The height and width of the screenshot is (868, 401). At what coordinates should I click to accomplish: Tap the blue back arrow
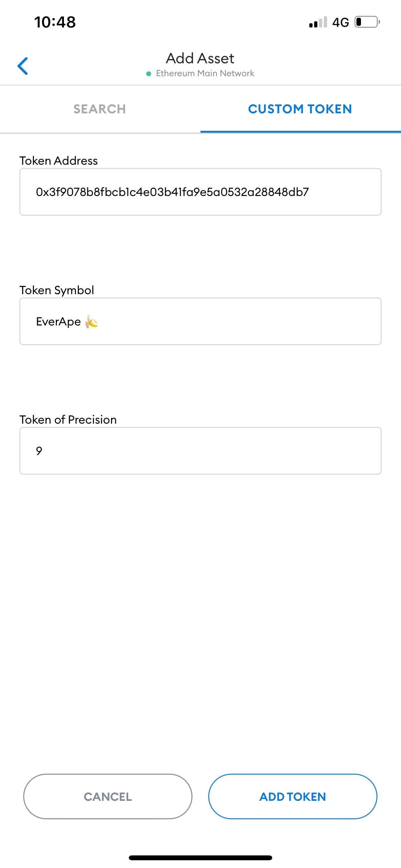point(23,66)
